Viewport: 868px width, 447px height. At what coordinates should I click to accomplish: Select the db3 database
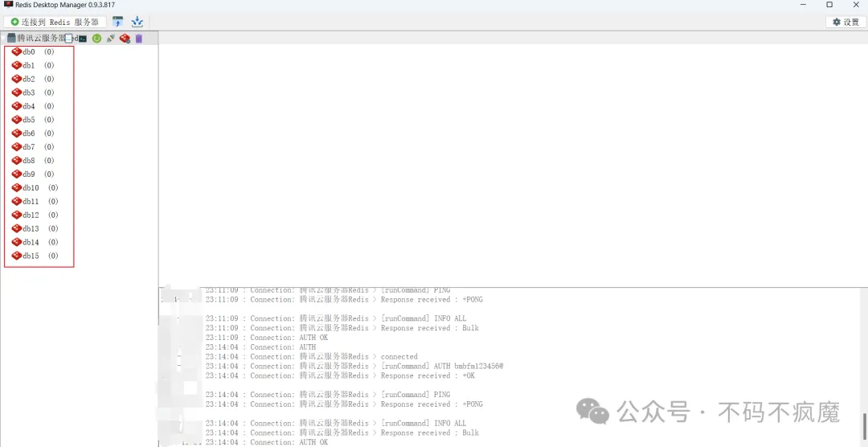coord(29,93)
